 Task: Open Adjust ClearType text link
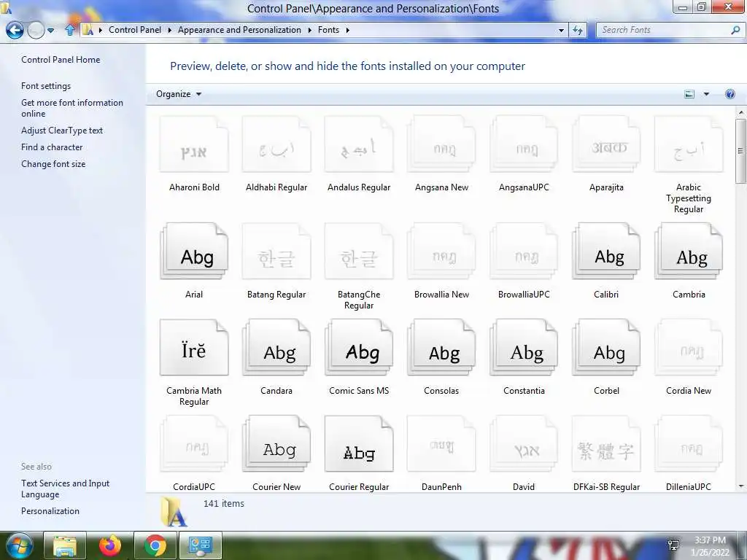62,130
